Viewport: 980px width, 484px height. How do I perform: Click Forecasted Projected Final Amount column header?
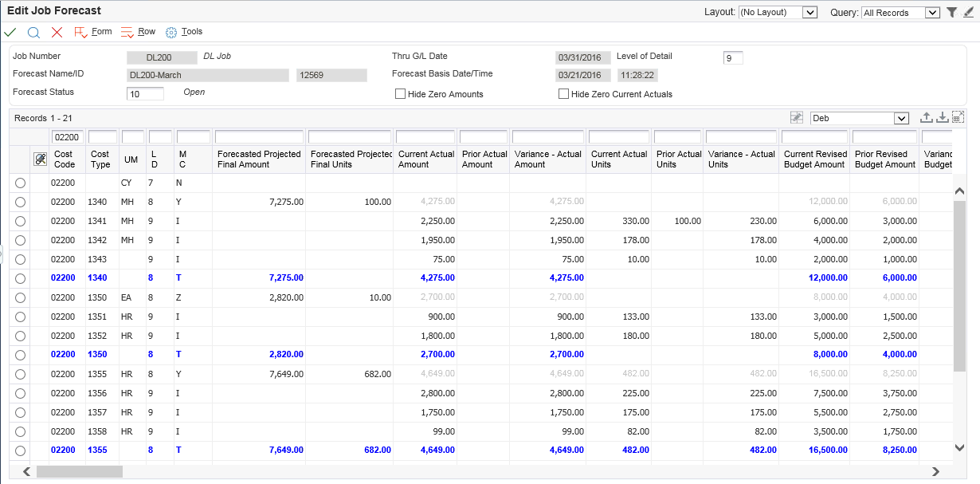(x=259, y=159)
